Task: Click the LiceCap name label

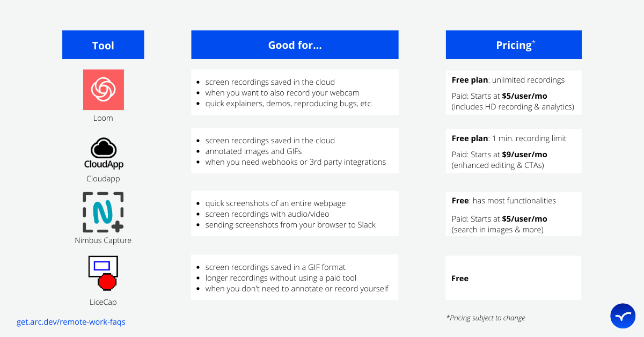Action: tap(103, 302)
